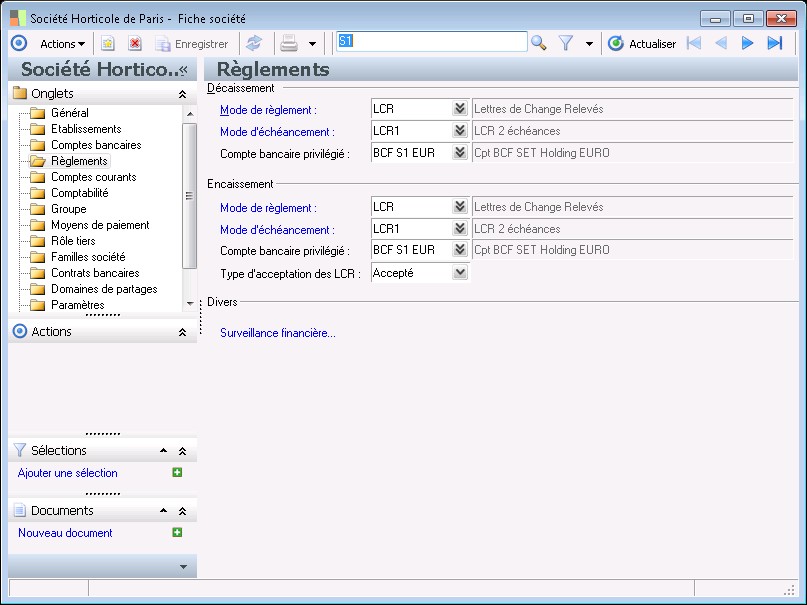This screenshot has width=807, height=605.
Task: Click the red delete record icon
Action: click(135, 43)
